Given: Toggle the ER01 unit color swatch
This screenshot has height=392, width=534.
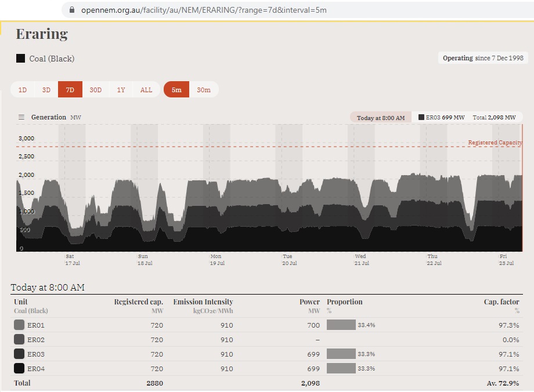Looking at the screenshot, I should (x=19, y=325).
